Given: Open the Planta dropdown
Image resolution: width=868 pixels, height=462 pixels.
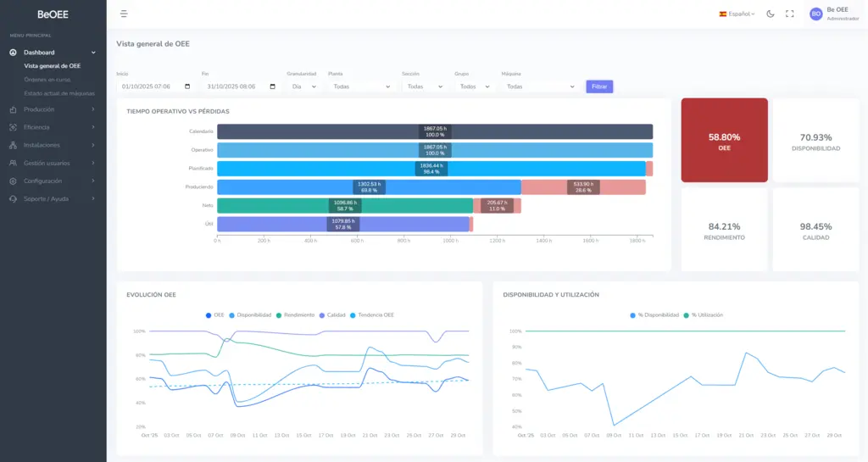Looking at the screenshot, I should [361, 86].
